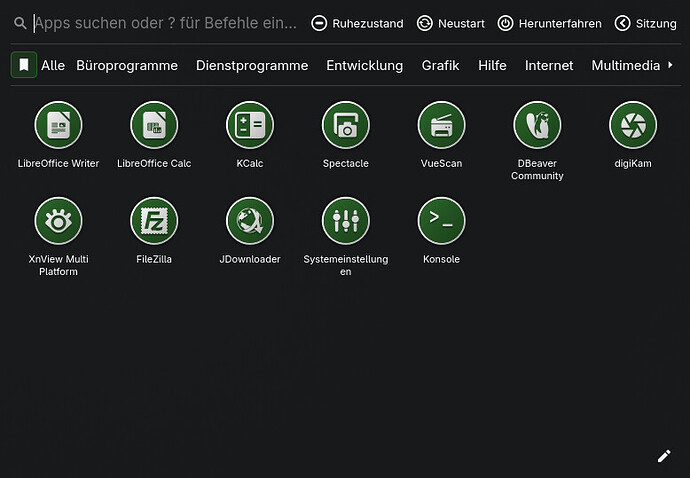Open Spectacle screenshot tool
The height and width of the screenshot is (478, 690).
click(x=345, y=126)
